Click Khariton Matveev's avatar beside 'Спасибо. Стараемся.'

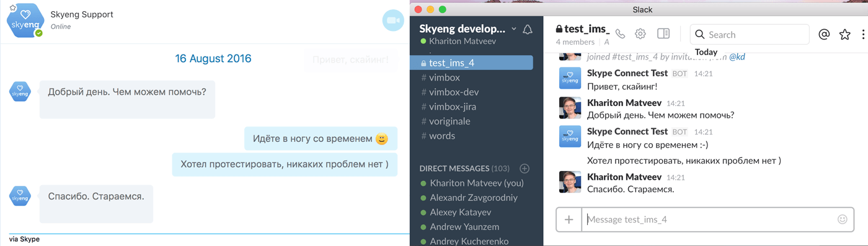570,183
